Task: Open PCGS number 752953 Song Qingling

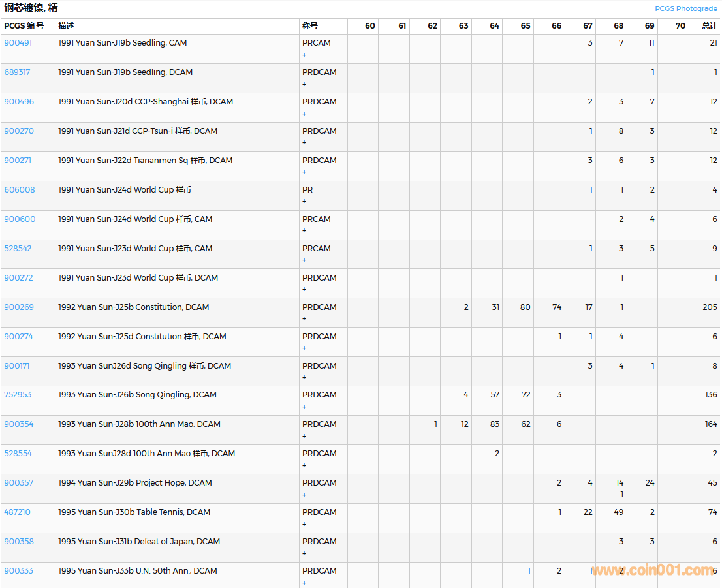Action: [18, 395]
